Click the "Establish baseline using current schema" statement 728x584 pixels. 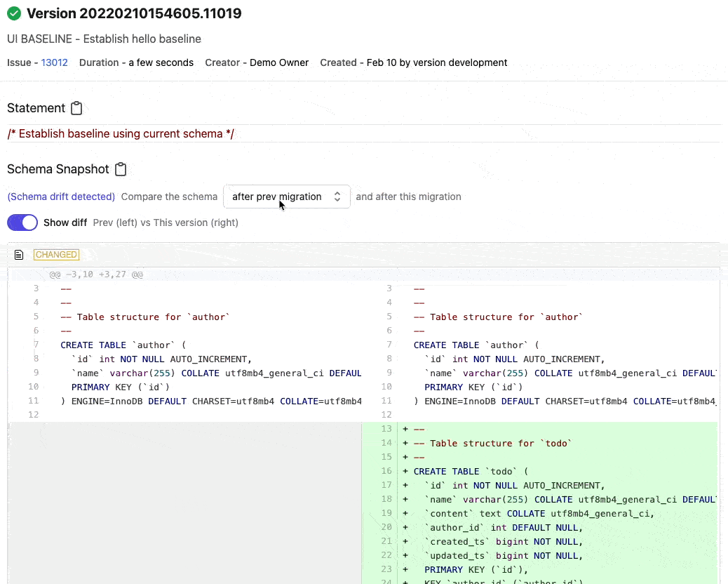121,133
